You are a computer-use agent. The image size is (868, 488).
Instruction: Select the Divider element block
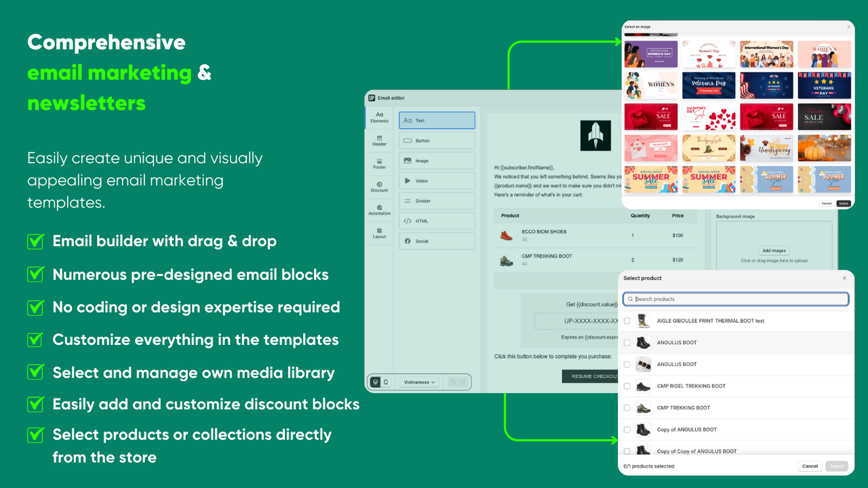click(437, 201)
